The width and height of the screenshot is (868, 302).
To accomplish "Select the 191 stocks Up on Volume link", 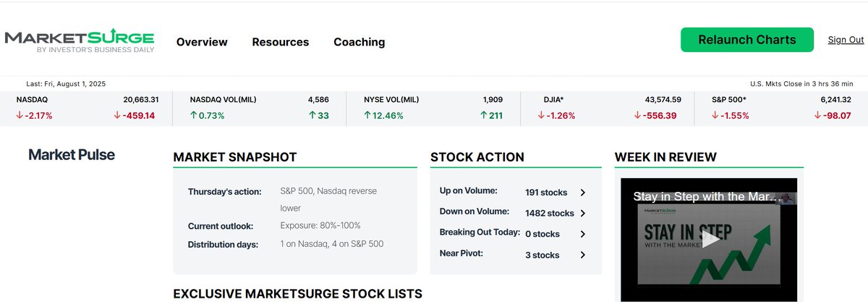I will [546, 193].
